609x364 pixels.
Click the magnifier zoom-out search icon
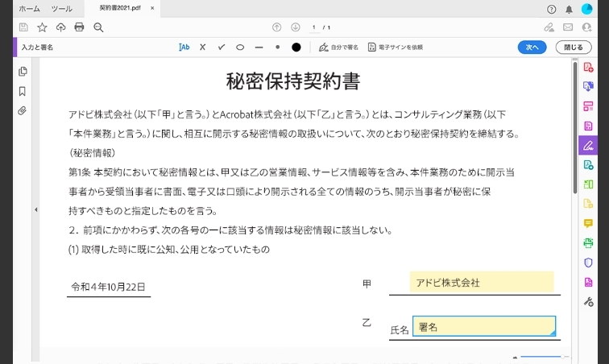pyautogui.click(x=98, y=27)
